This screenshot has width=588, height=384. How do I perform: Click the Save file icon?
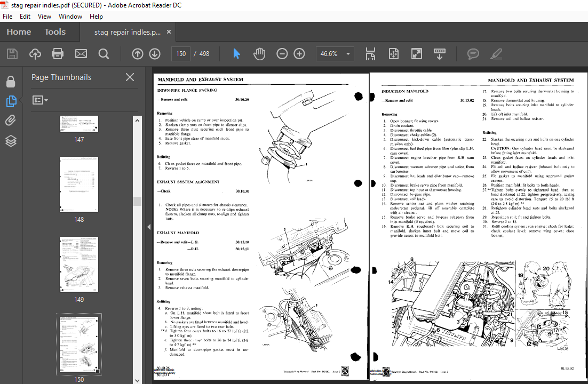(x=12, y=54)
